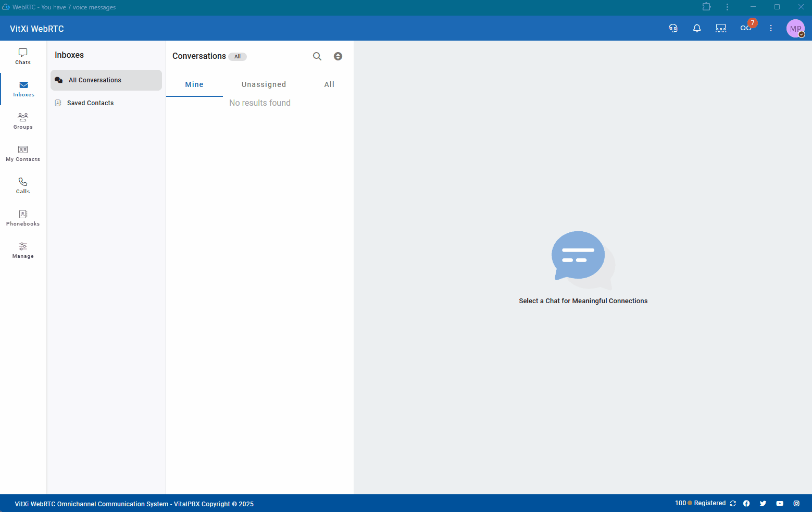The image size is (812, 512).
Task: Open the Chats section in sidebar
Action: tap(23, 56)
